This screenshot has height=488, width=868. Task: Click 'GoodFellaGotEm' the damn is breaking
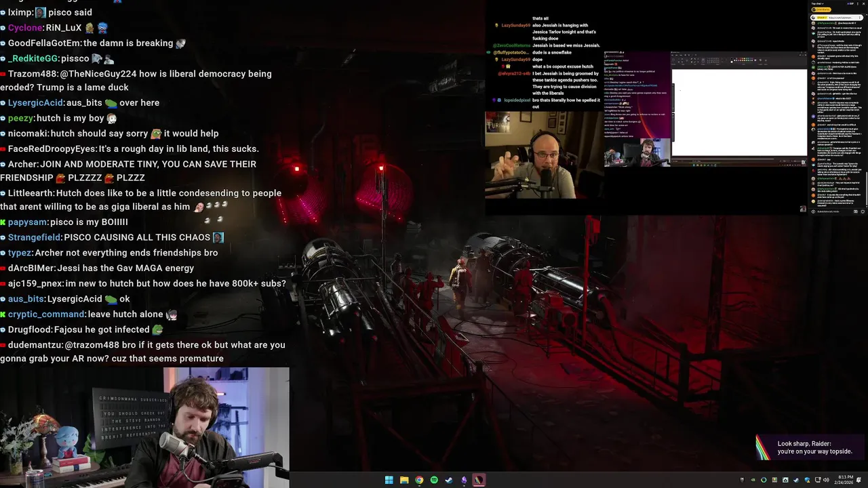pos(93,43)
